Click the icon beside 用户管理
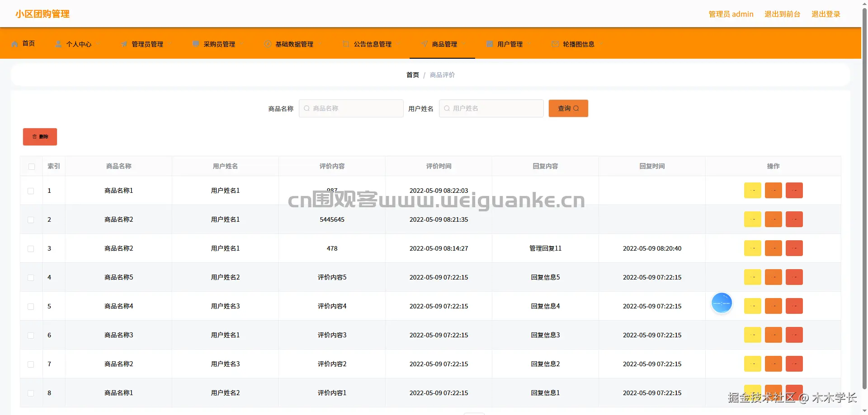Viewport: 868px width, 415px height. pyautogui.click(x=490, y=44)
